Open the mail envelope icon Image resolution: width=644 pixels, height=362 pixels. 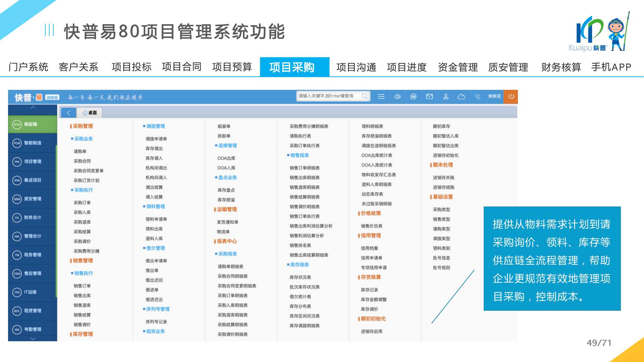pos(429,97)
